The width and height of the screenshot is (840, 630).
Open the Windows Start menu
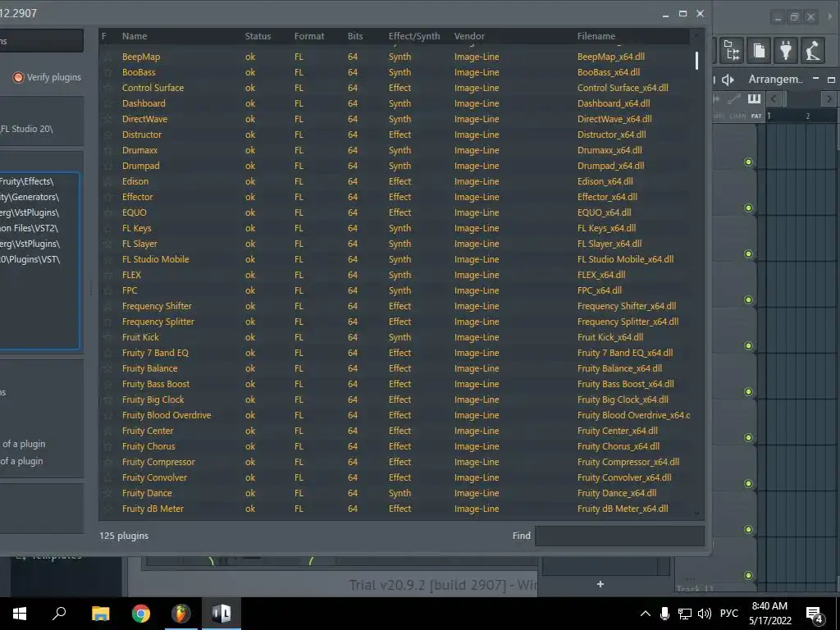tap(20, 614)
